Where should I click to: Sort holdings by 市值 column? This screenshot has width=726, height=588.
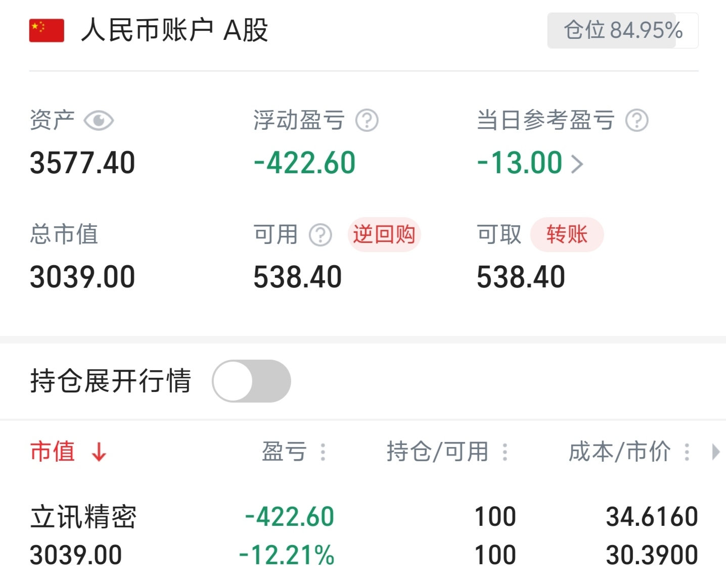click(x=53, y=452)
